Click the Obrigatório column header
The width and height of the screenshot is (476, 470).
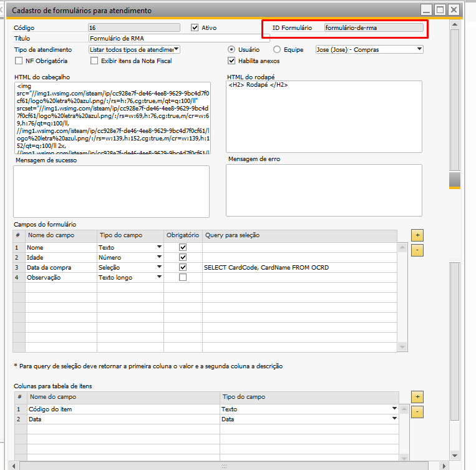click(x=183, y=235)
